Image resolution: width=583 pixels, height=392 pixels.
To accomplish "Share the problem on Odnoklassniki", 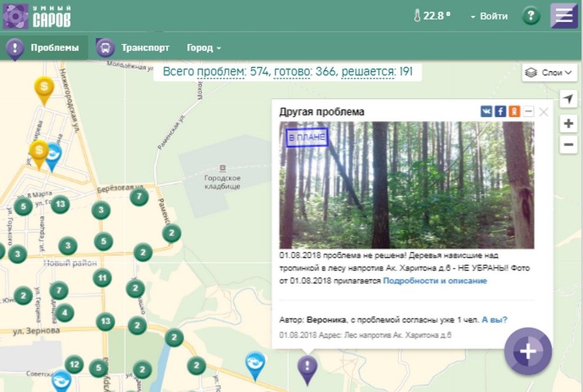I will (x=514, y=111).
